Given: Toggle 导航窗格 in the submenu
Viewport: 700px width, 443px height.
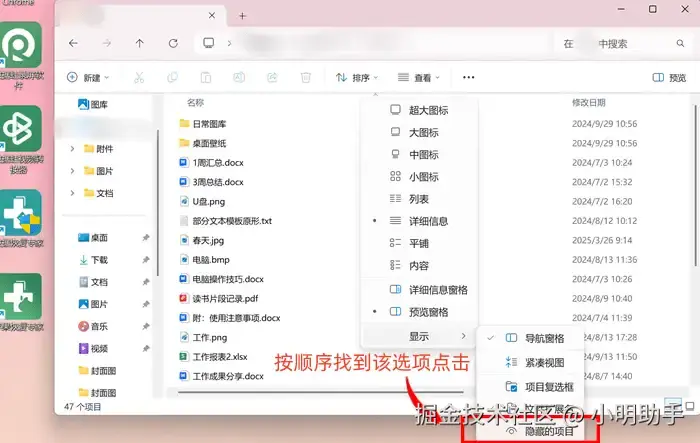Looking at the screenshot, I should click(x=530, y=339).
